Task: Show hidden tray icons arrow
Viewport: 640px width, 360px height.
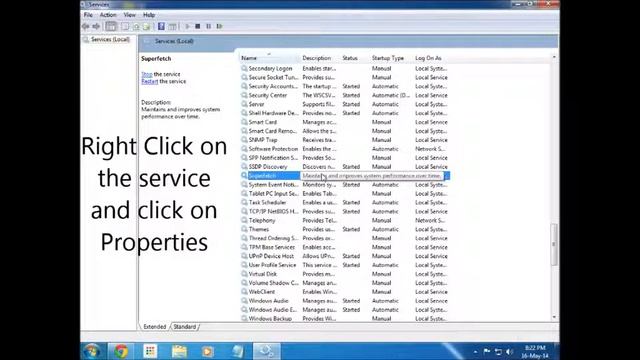Action: coord(476,352)
